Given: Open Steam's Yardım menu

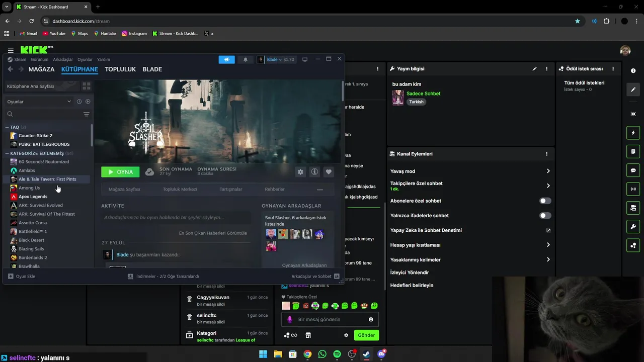Looking at the screenshot, I should point(104,59).
